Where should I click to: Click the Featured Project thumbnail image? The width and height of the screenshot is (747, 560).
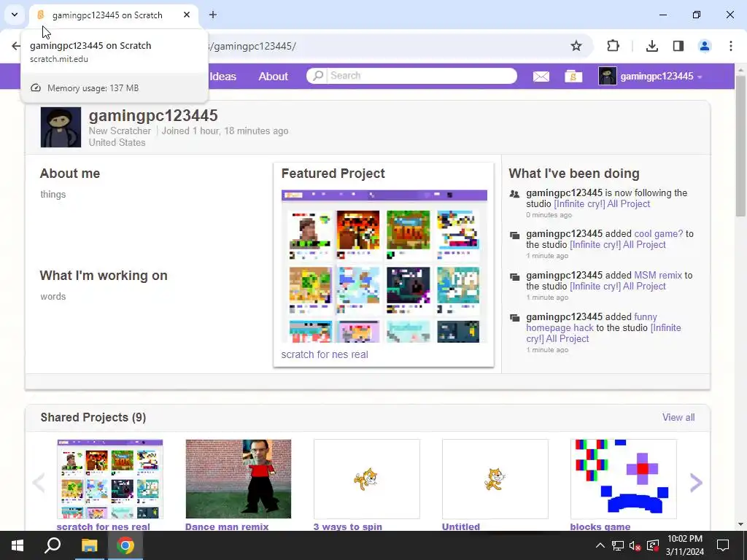click(384, 266)
